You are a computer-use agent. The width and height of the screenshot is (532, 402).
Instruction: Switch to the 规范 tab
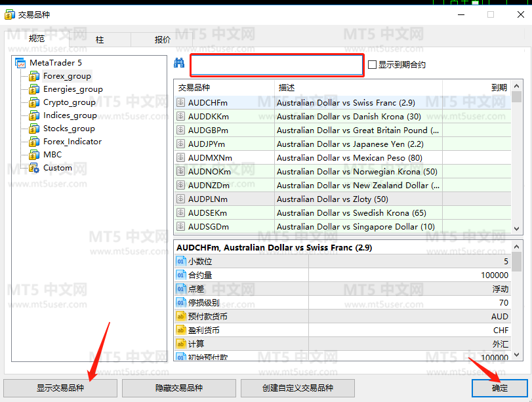click(37, 39)
